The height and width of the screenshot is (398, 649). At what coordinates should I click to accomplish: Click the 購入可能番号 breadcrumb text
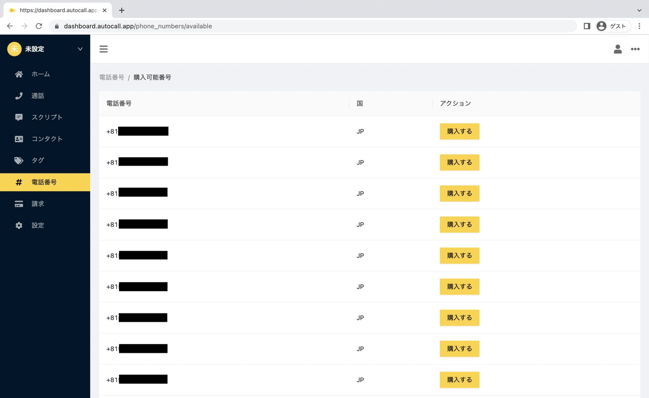pyautogui.click(x=152, y=77)
